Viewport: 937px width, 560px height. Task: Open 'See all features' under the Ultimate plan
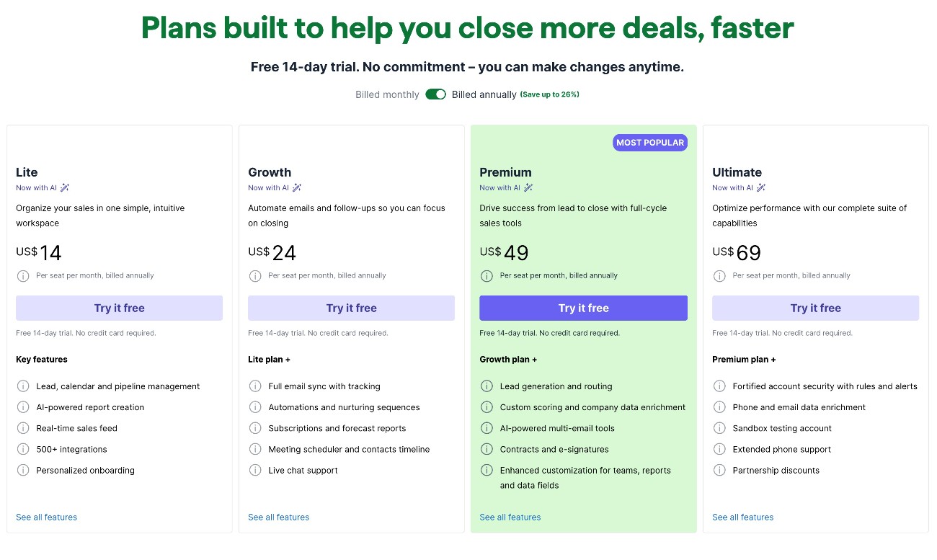click(742, 517)
